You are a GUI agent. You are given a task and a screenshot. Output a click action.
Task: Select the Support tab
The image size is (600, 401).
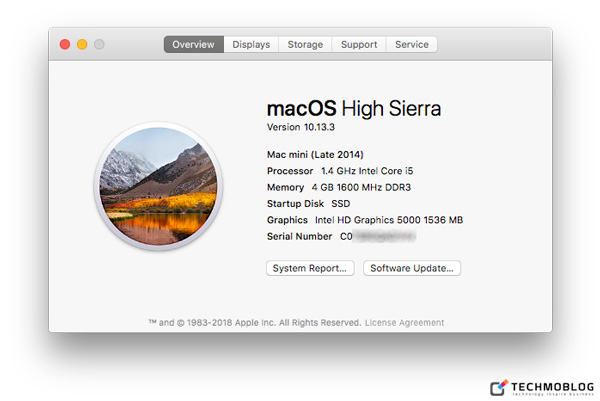click(359, 44)
